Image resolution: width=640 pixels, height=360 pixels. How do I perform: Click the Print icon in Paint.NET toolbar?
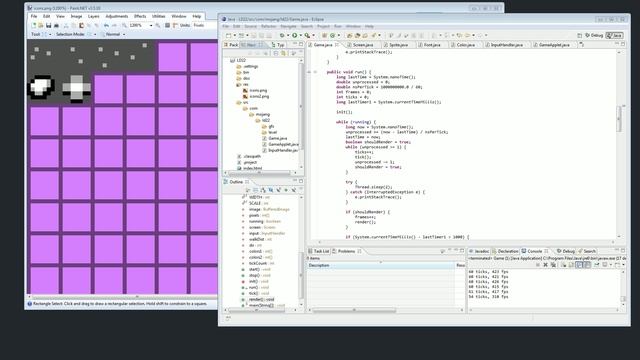click(56, 25)
